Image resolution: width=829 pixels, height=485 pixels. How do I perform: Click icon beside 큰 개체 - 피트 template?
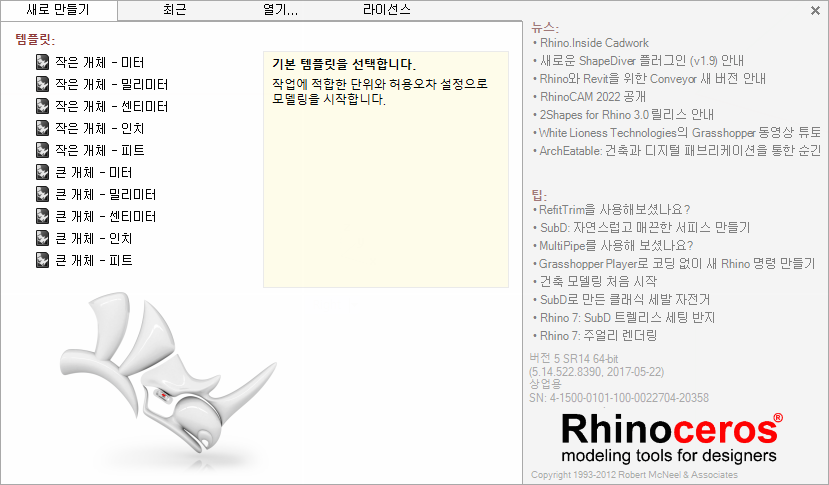(x=42, y=260)
